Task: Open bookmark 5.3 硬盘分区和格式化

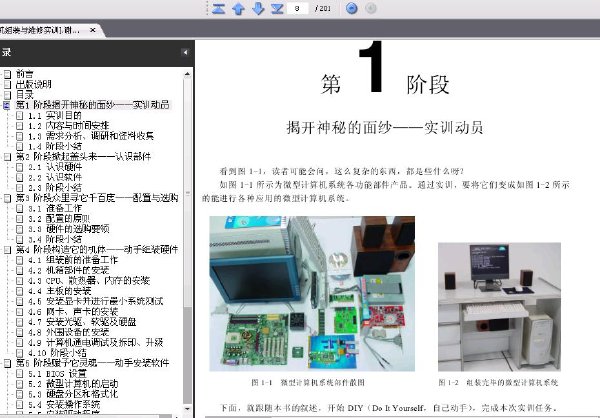Action: tap(73, 394)
